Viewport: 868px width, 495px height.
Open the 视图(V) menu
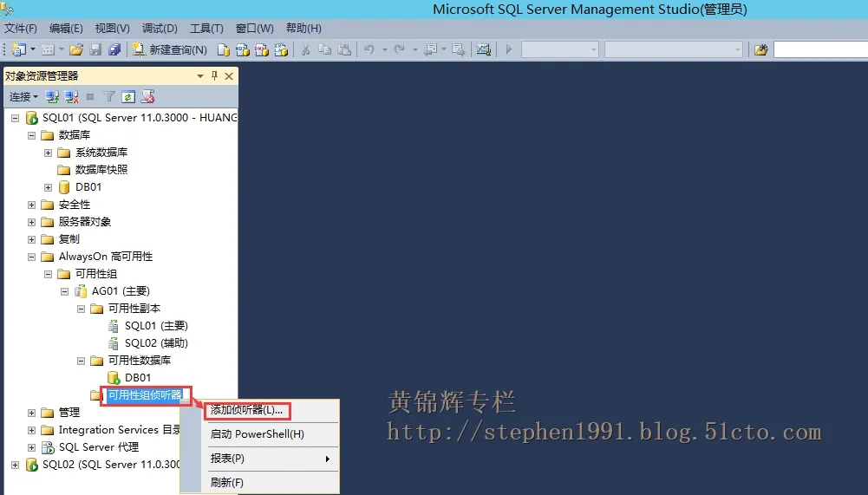(x=113, y=29)
